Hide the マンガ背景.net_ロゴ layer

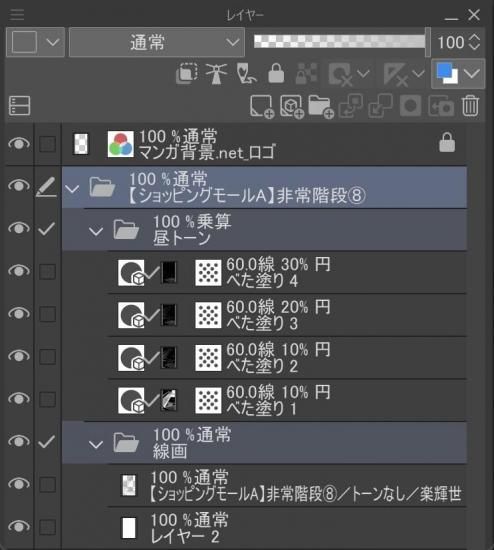19,143
